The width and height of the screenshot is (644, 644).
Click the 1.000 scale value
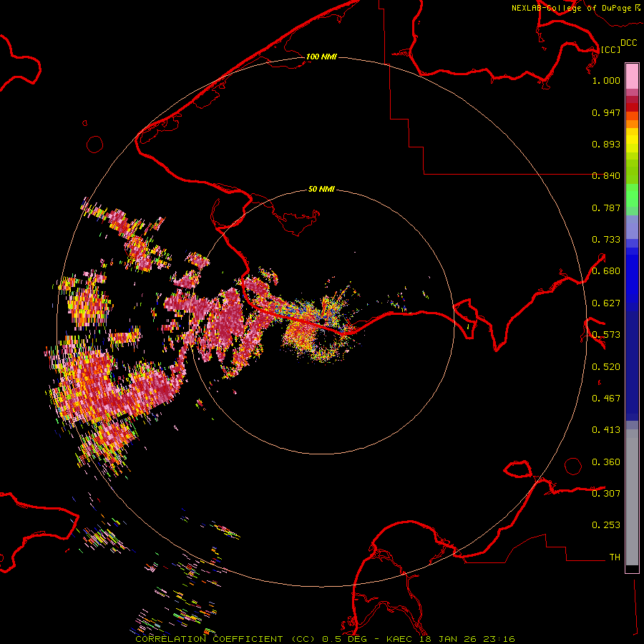click(606, 80)
